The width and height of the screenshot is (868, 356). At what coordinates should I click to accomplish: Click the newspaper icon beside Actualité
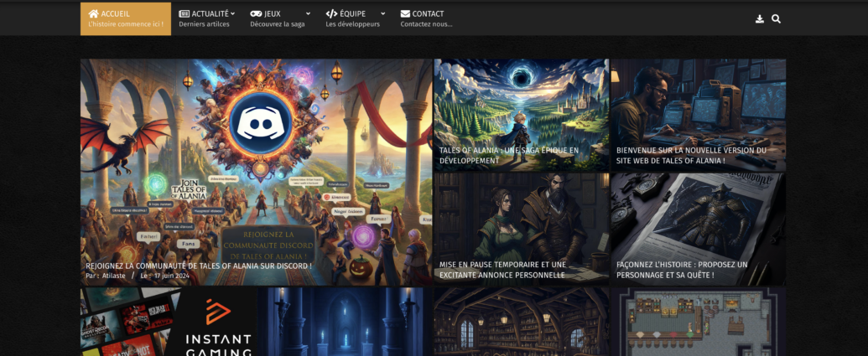coord(185,13)
